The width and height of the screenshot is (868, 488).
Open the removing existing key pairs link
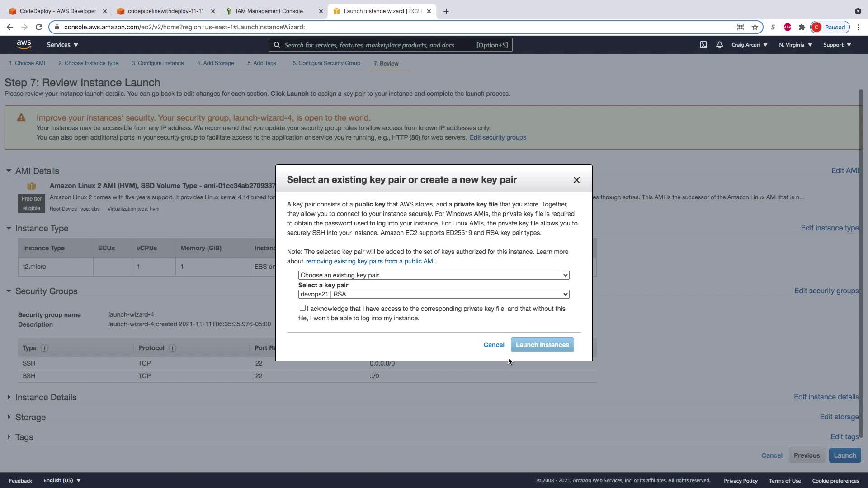[x=370, y=261]
